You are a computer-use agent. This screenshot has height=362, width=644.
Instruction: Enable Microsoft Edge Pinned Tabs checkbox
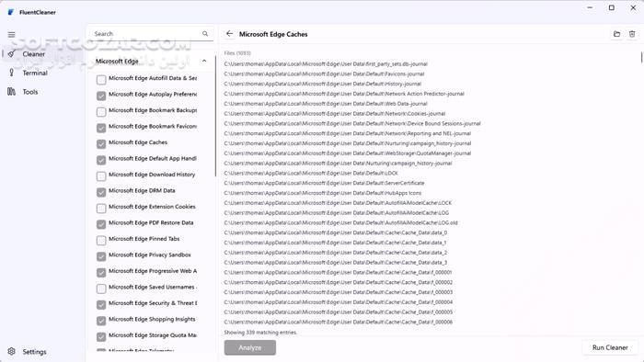(x=101, y=240)
